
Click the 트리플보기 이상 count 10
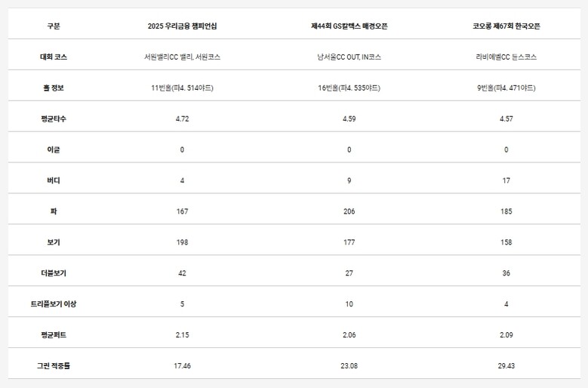(x=349, y=303)
